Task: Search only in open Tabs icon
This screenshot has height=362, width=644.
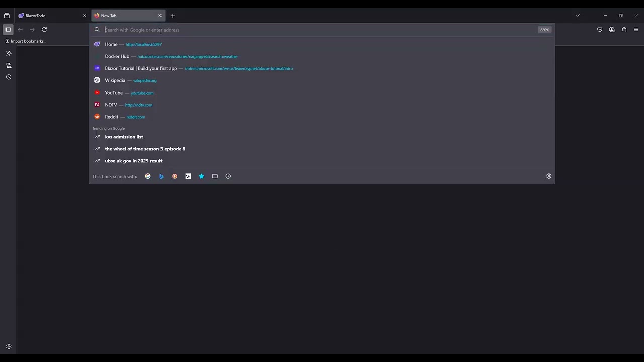Action: [215, 176]
